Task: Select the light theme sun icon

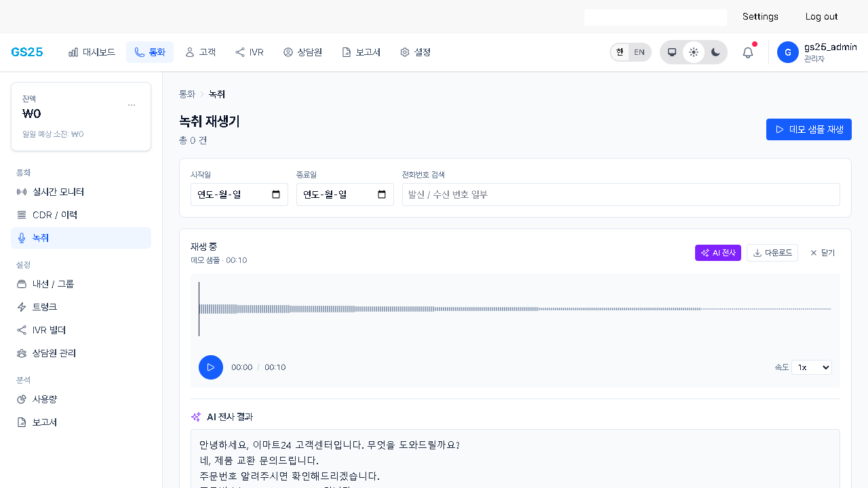Action: [x=694, y=52]
